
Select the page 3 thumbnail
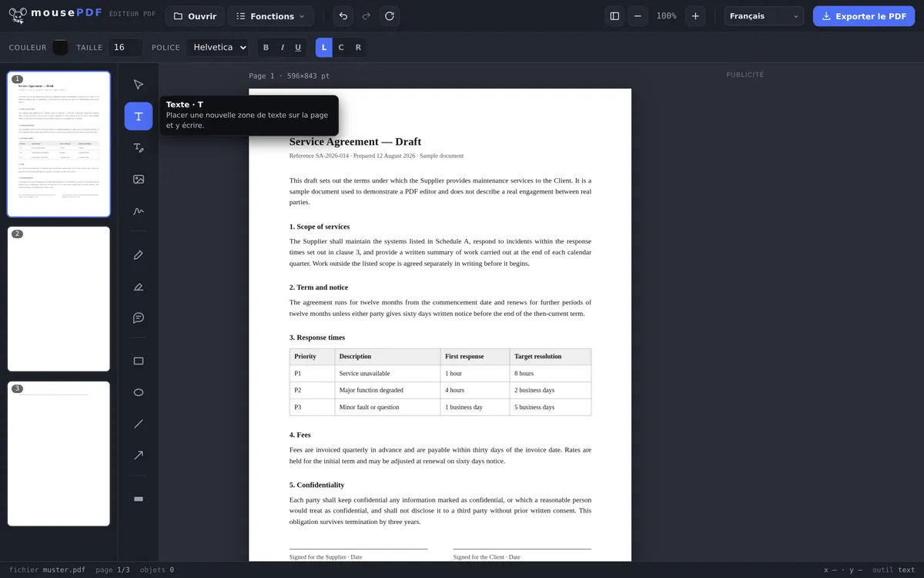coord(59,454)
